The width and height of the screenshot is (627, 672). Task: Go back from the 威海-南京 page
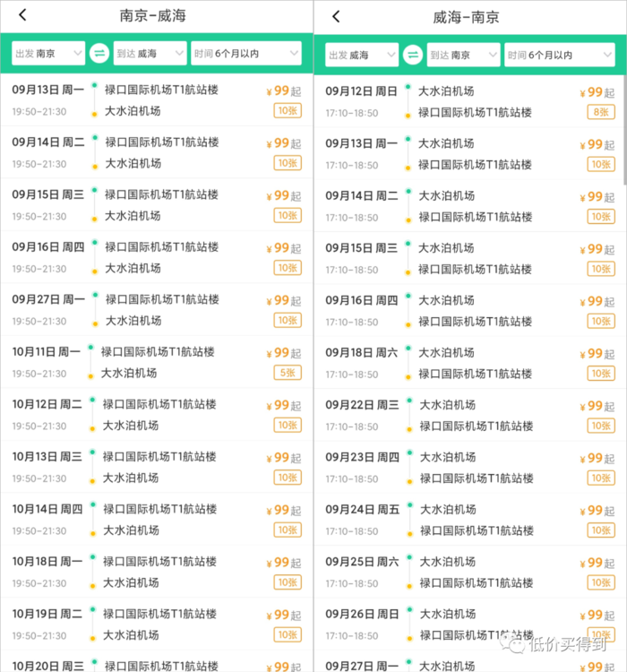[x=336, y=16]
